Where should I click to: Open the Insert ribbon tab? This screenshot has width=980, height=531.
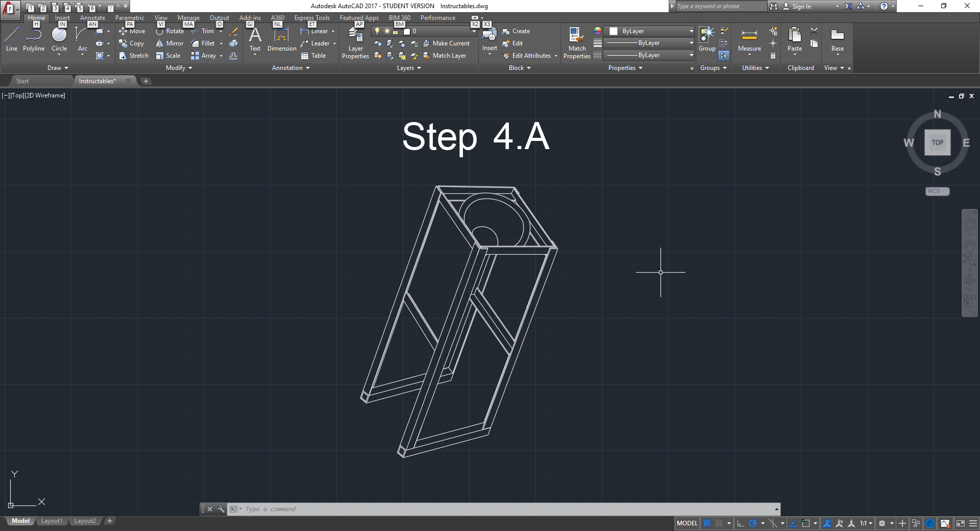coord(62,18)
